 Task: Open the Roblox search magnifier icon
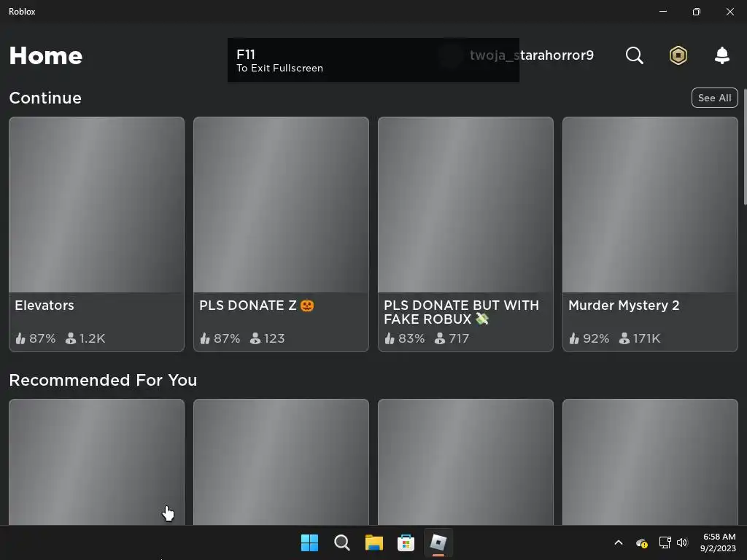634,55
